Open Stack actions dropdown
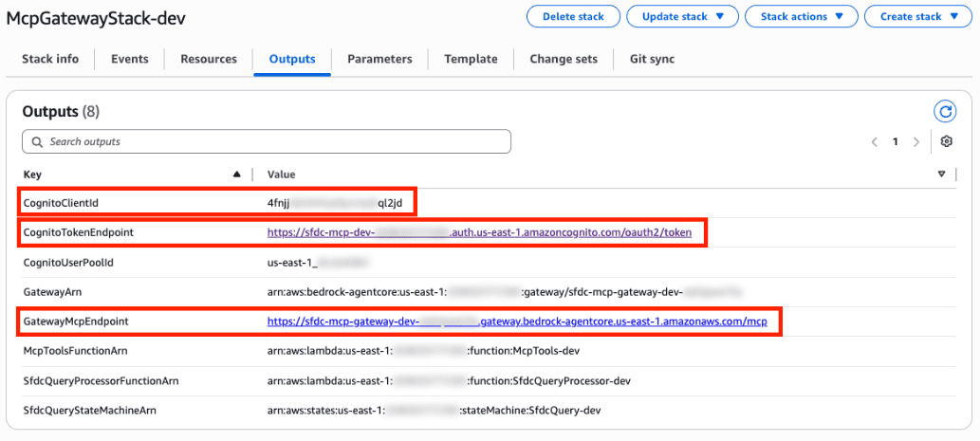This screenshot has height=441, width=980. pyautogui.click(x=802, y=17)
